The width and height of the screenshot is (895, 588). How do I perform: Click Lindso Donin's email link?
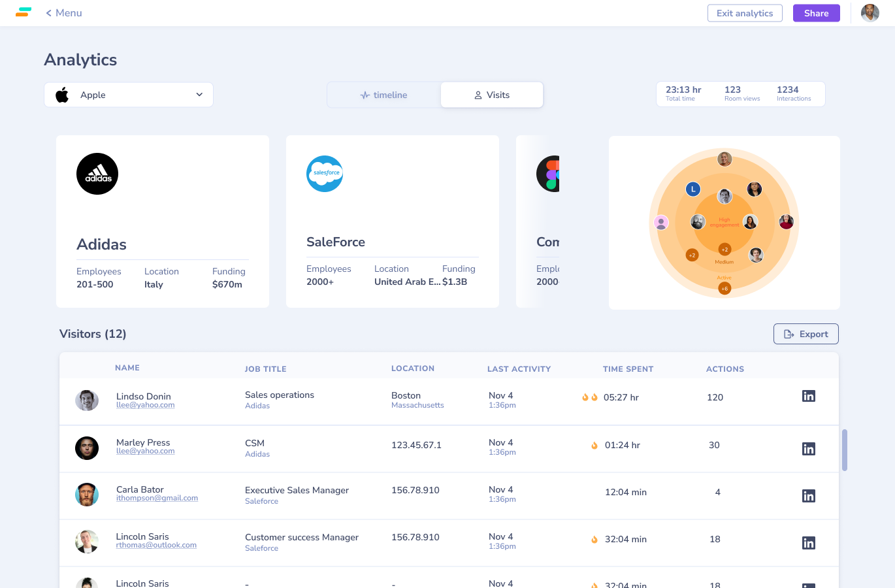[x=145, y=405]
